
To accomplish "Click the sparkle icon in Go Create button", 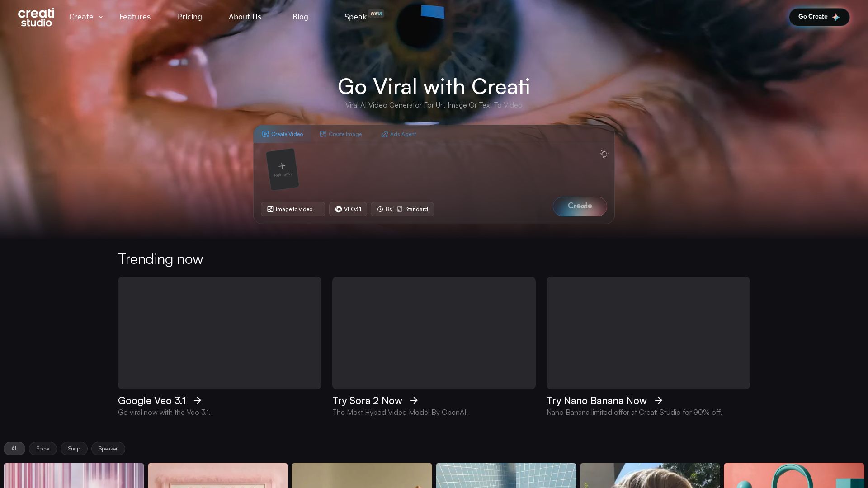I will click(836, 17).
